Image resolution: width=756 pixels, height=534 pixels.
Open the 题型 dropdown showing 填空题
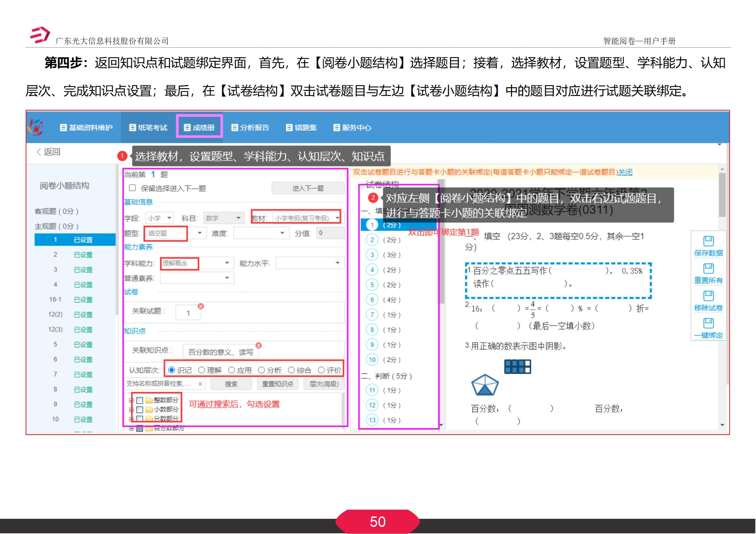point(200,233)
